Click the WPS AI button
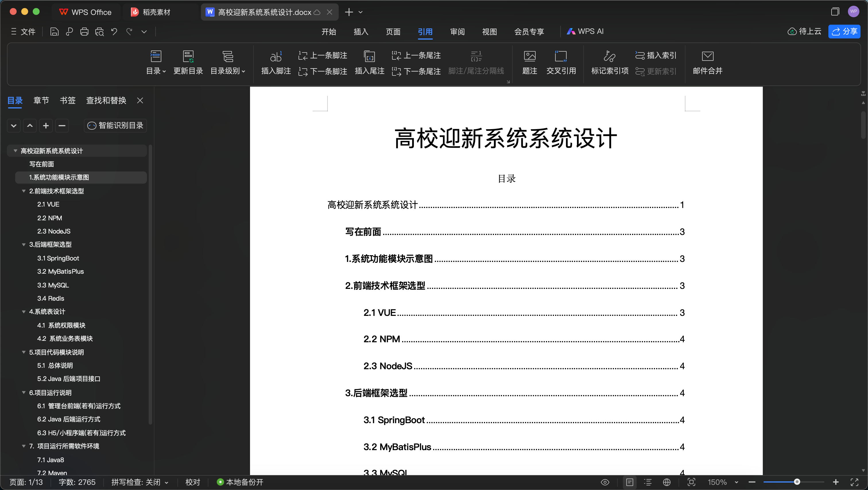This screenshot has width=868, height=490. [585, 31]
